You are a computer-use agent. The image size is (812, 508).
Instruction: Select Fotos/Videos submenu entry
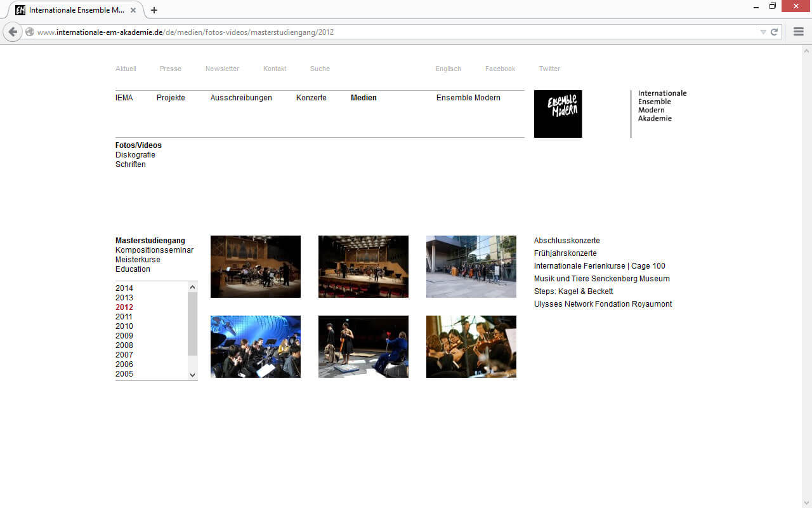(x=138, y=145)
